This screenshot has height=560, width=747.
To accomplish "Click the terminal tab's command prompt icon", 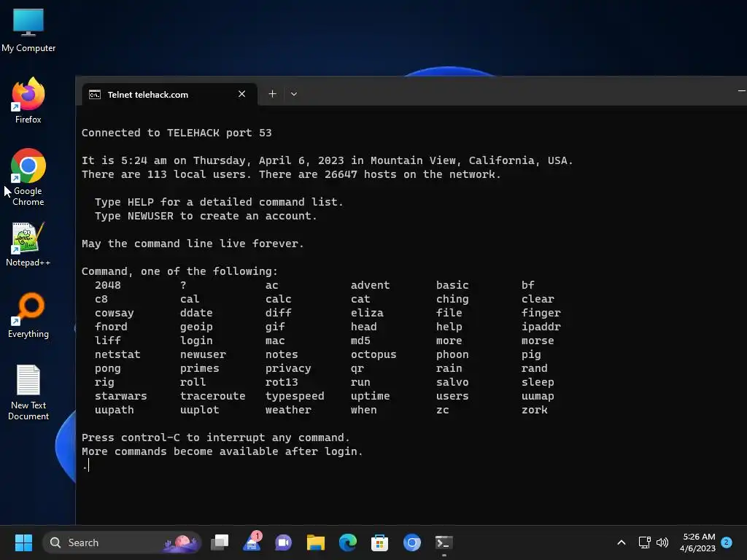I will click(95, 94).
